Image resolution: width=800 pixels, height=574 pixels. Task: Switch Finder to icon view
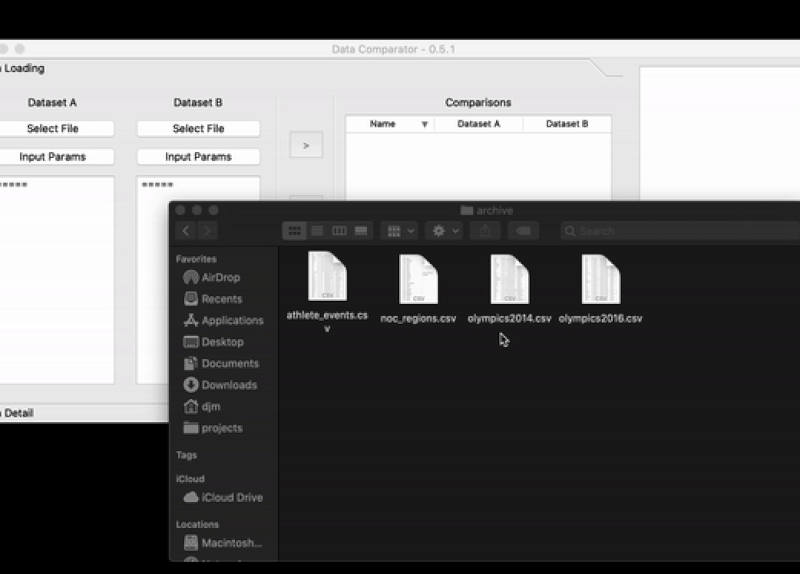point(294,231)
